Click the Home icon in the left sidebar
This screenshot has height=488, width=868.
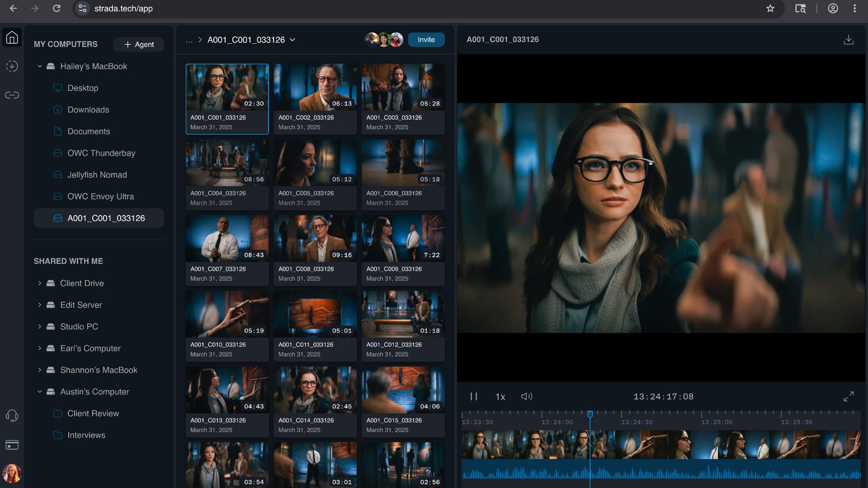12,38
